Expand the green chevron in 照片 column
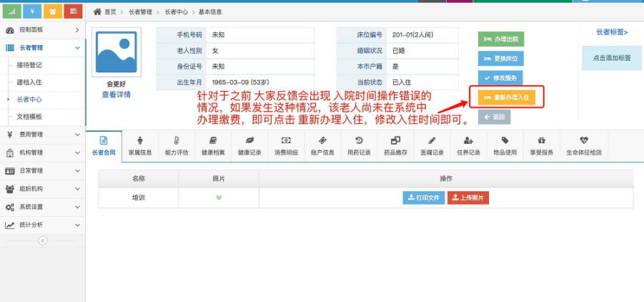The width and height of the screenshot is (644, 302). point(219,198)
